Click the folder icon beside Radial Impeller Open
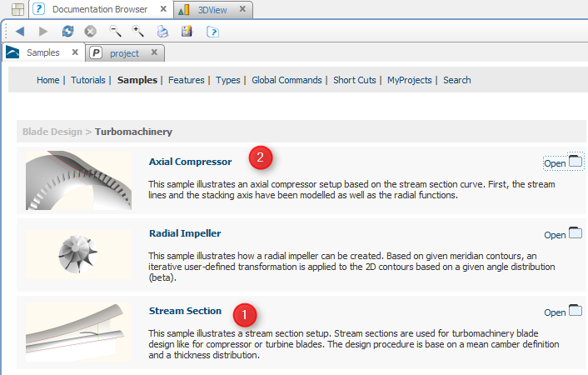 coord(576,232)
